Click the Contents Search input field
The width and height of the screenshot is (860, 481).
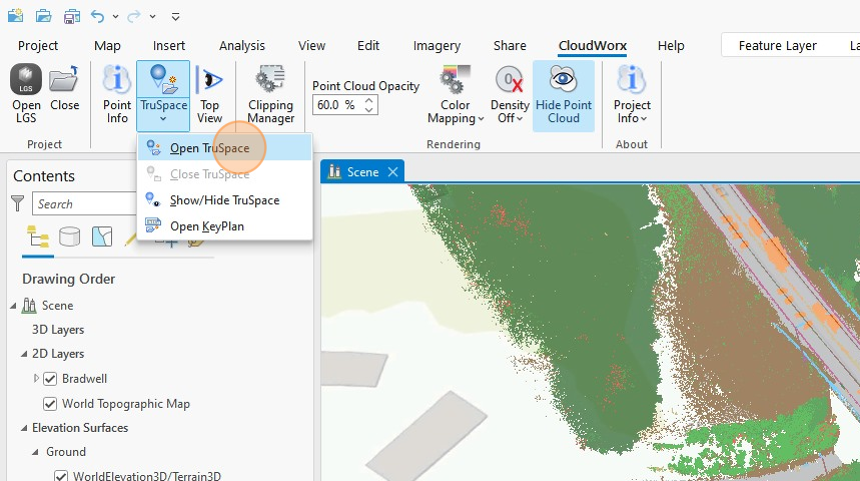point(84,204)
